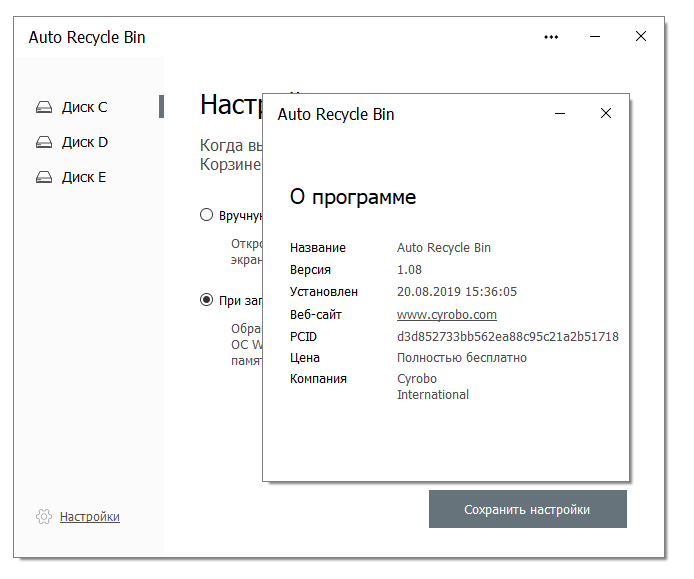The image size is (694, 579).
Task: Select Диск C in the sidebar
Action: point(85,107)
